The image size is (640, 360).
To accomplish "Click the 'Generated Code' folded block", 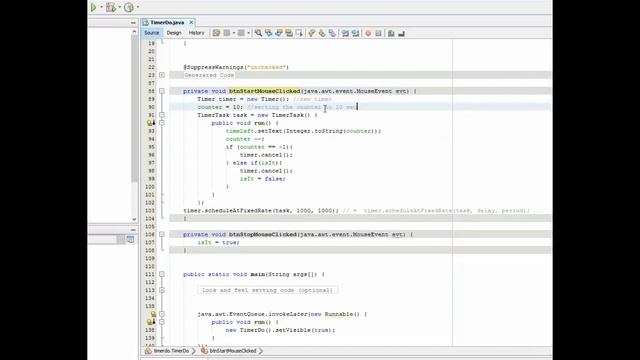I will [209, 75].
